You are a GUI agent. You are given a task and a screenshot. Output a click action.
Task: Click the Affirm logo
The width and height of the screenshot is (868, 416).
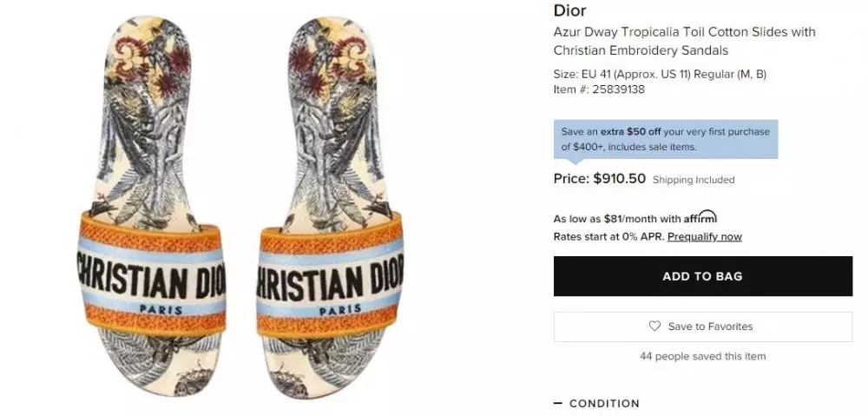(x=700, y=218)
